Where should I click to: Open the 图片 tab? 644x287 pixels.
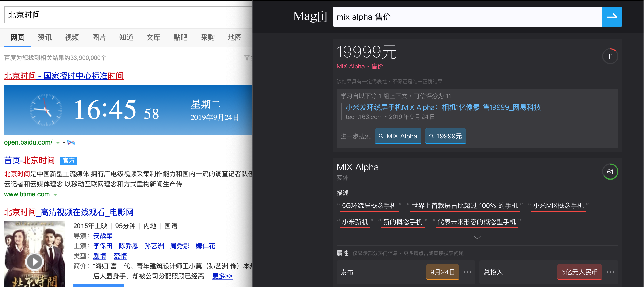click(x=99, y=38)
